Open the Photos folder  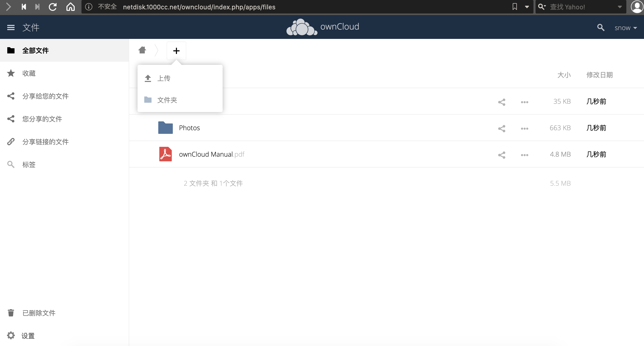coord(189,128)
